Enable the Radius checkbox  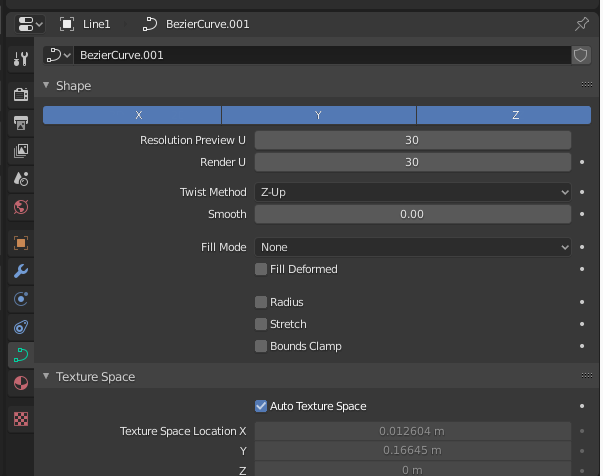(x=261, y=302)
